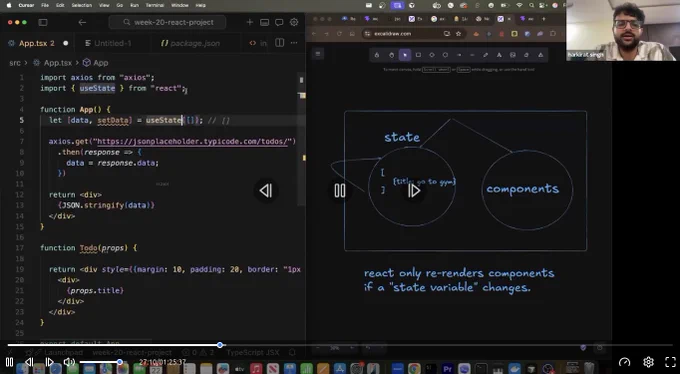Step forward one frame in the bottom bar
The image size is (680, 374).
[x=49, y=362]
